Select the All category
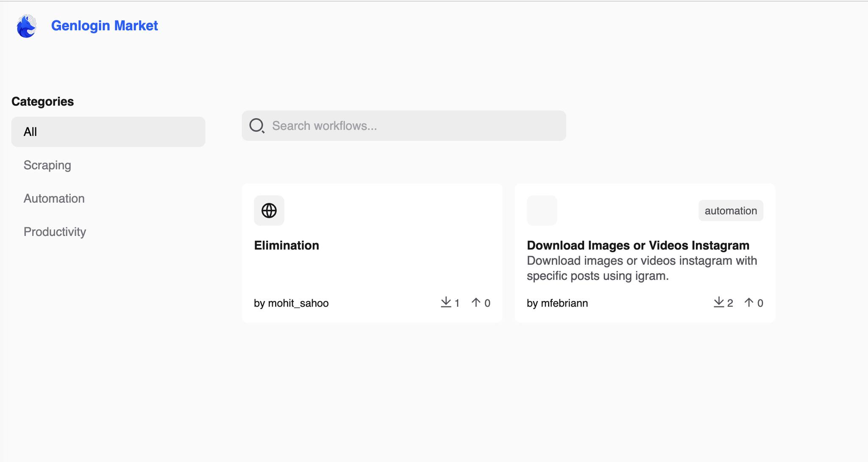The image size is (868, 462). 108,132
